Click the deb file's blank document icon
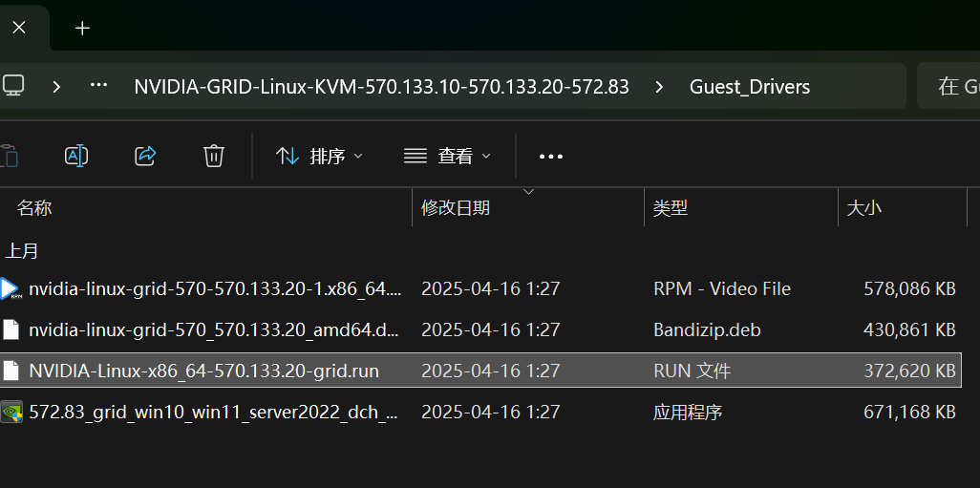980x488 pixels. (11, 329)
